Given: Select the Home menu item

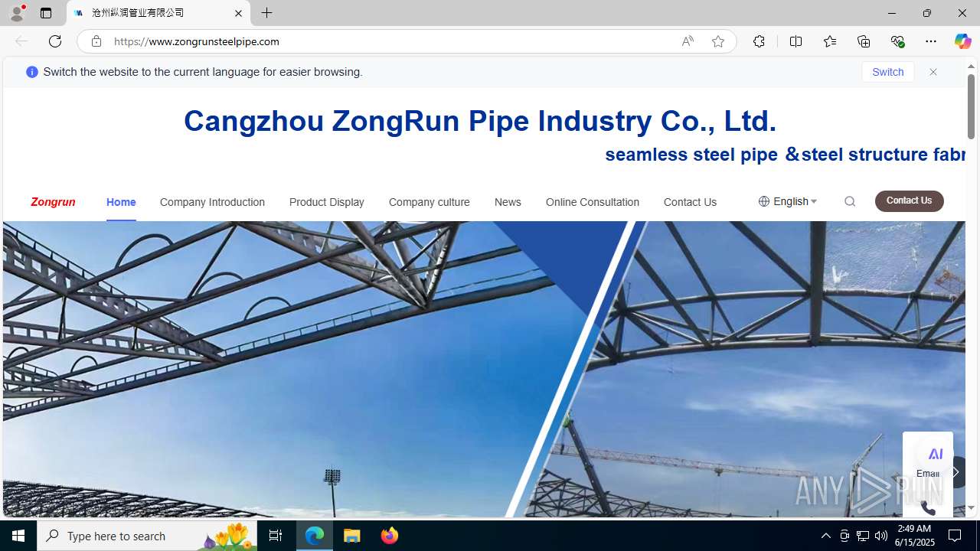Looking at the screenshot, I should [121, 202].
